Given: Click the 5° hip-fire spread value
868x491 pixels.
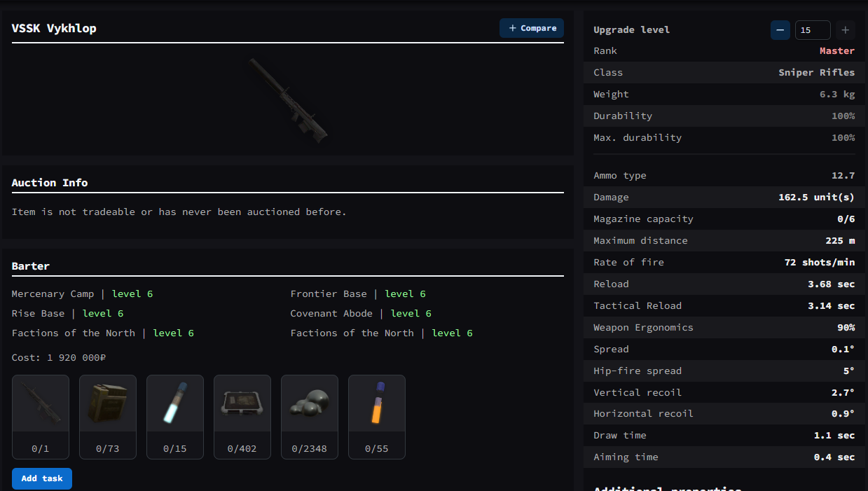Looking at the screenshot, I should pos(849,371).
